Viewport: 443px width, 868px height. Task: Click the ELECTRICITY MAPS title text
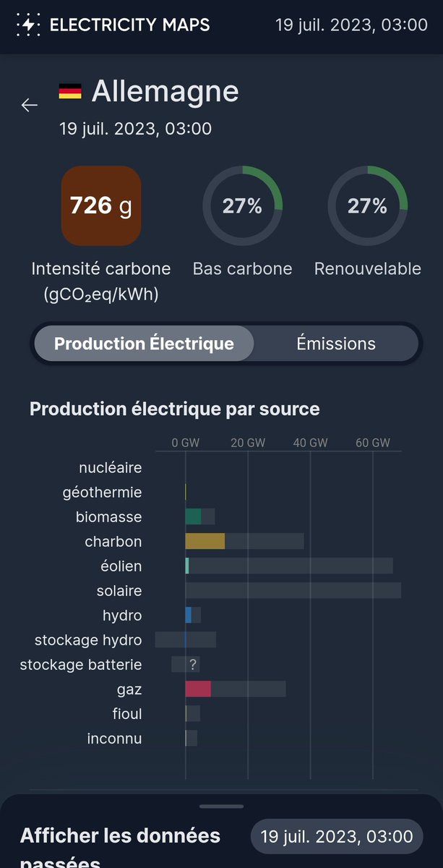pos(130,25)
